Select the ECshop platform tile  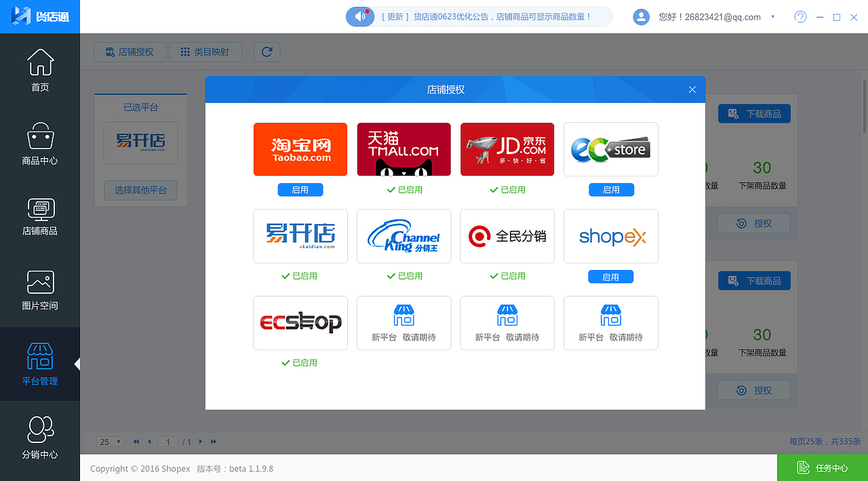(x=300, y=323)
